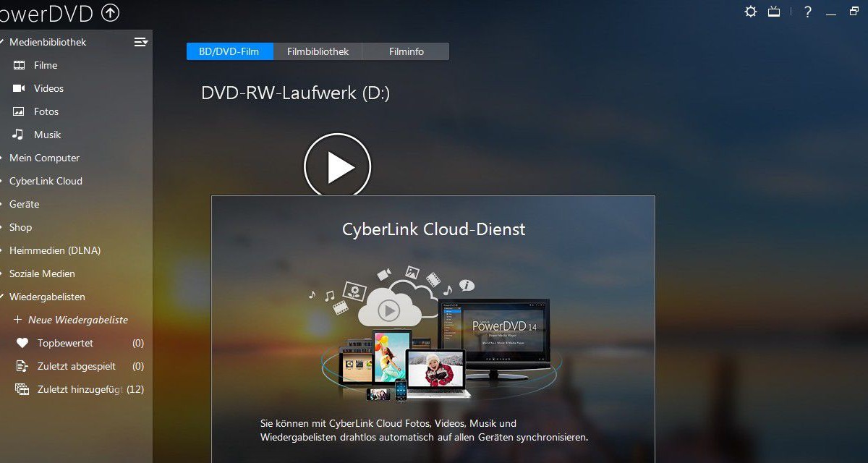The image size is (868, 463).
Task: Restore down the PowerDVD window
Action: tap(855, 12)
